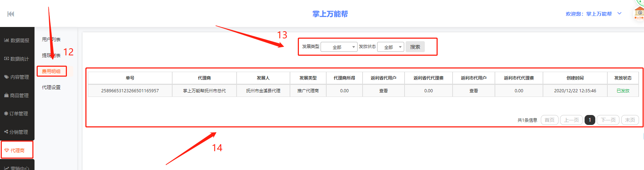Click 查看 under 返利市代用户 column
This screenshot has height=170, width=644.
coord(473,91)
